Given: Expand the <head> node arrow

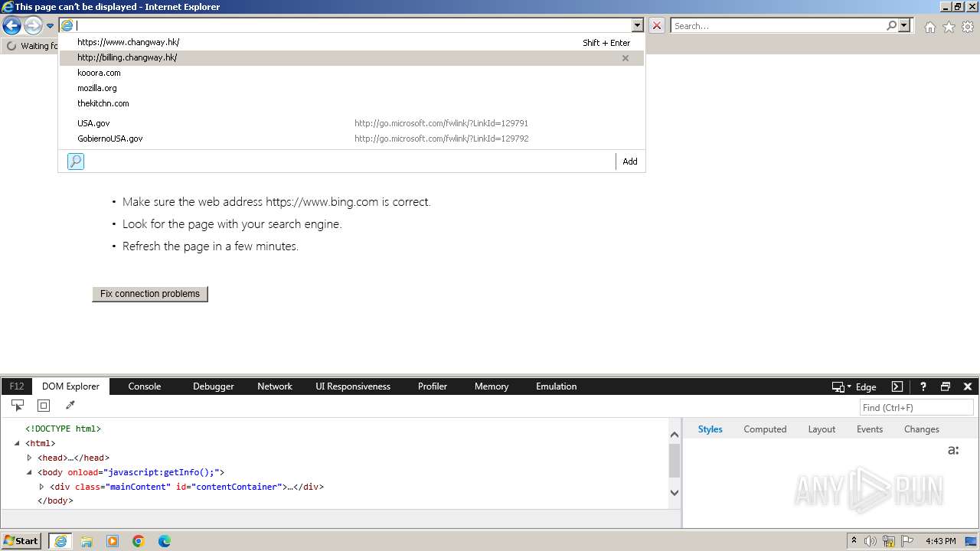Looking at the screenshot, I should point(30,458).
